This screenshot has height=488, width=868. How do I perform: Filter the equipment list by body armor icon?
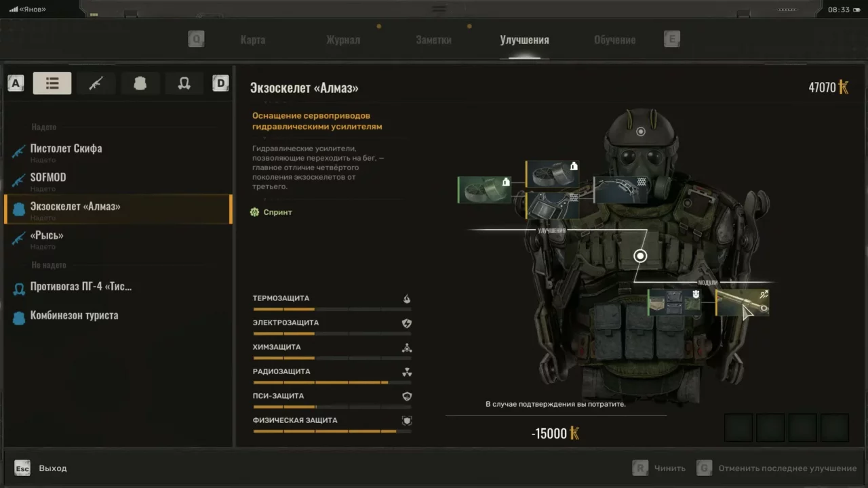(x=140, y=83)
